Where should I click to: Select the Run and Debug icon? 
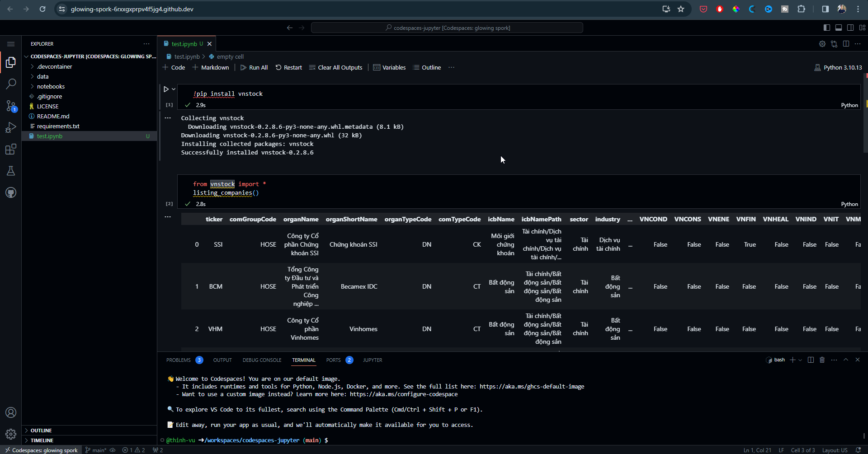11,127
